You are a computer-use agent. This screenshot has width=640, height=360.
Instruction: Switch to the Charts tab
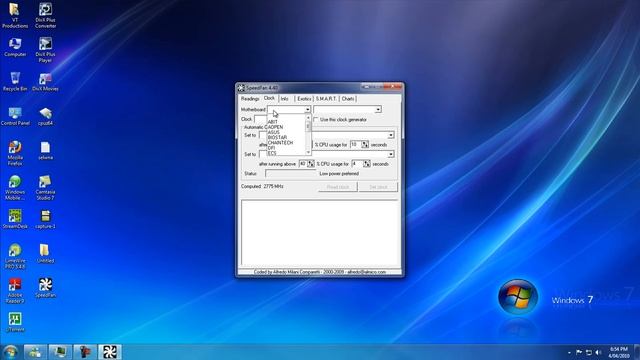pyautogui.click(x=348, y=99)
